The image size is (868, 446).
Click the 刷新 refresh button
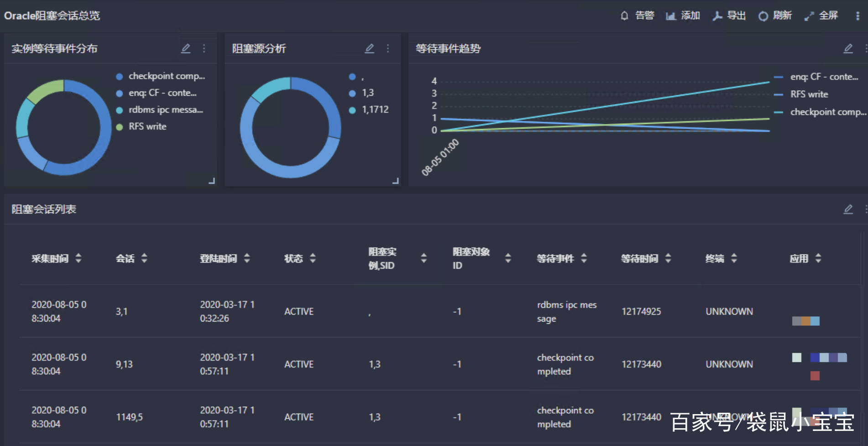[775, 16]
